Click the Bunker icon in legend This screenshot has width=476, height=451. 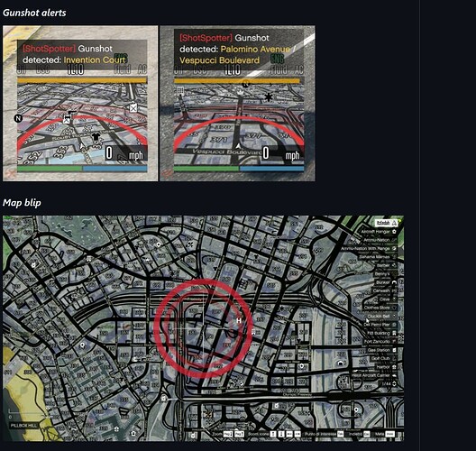point(394,282)
